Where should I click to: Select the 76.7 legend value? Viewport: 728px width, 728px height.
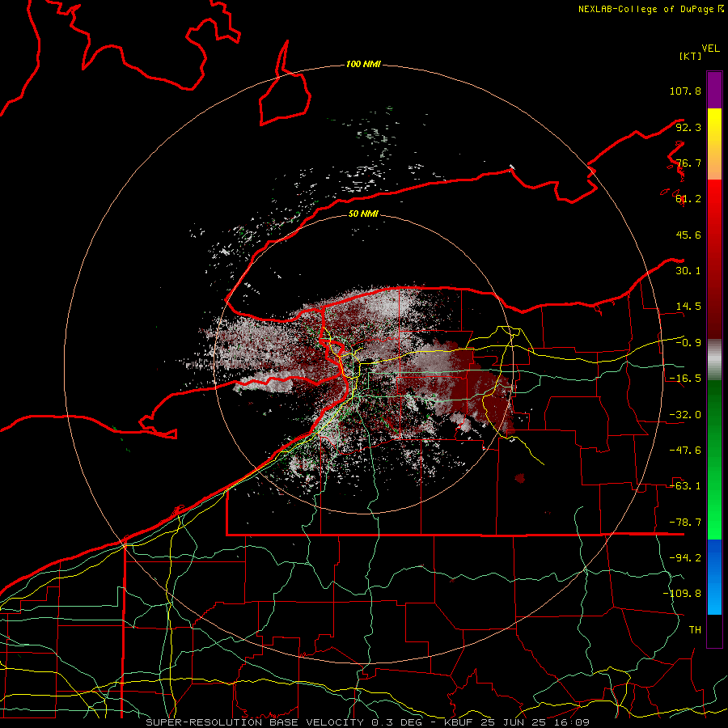point(688,163)
